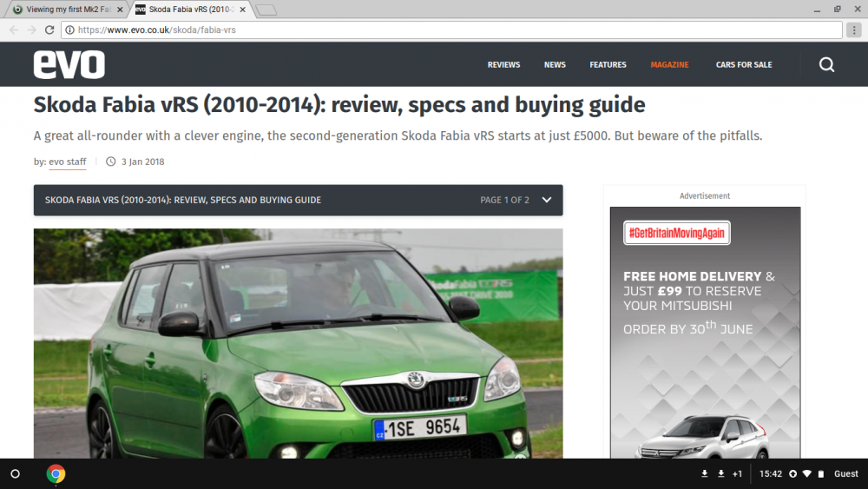Close the Skoda Fabia vRS tab

tap(242, 10)
